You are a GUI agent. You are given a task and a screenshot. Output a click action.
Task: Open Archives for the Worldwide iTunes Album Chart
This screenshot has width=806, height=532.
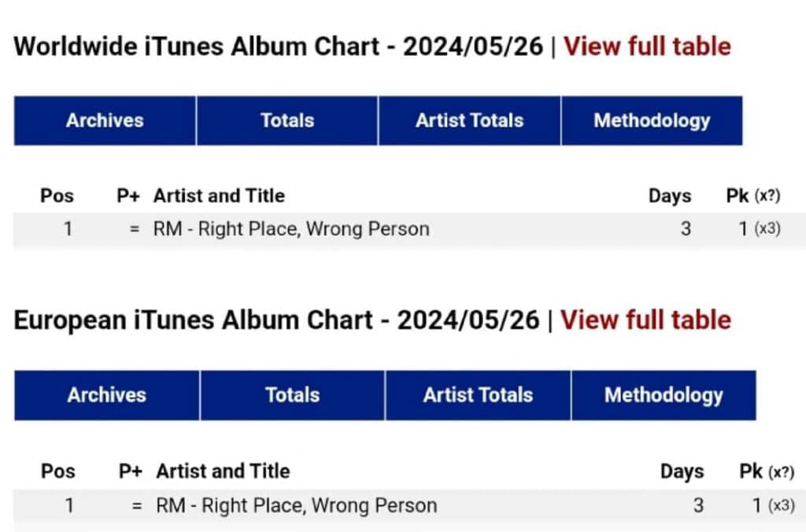tap(105, 120)
